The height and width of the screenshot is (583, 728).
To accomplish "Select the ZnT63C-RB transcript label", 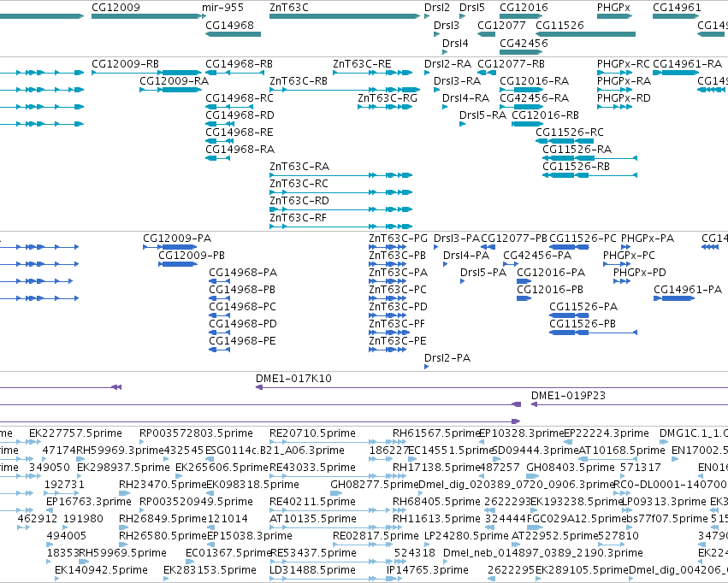I will click(x=299, y=81).
